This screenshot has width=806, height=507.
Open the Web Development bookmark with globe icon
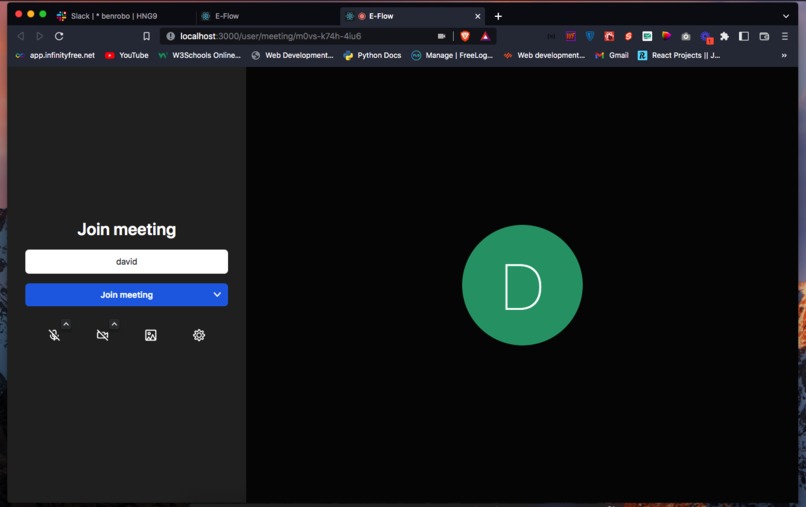[x=292, y=55]
